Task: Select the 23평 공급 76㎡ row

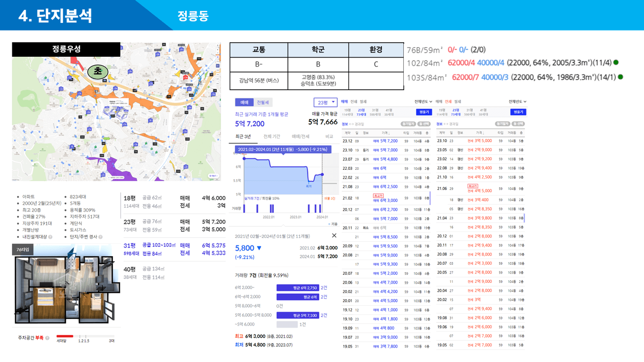Action: [174, 226]
